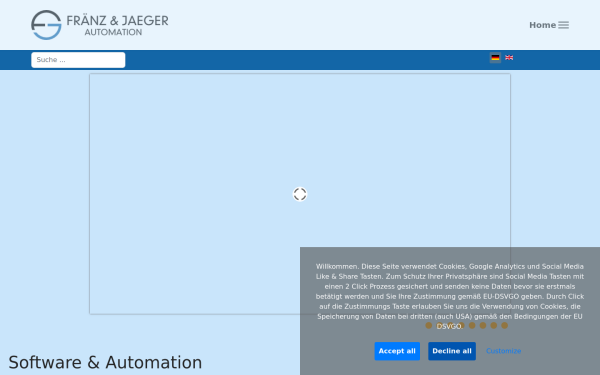Screen dimensions: 600x375
Task: Click the slideshow loading spinner
Action: click(x=300, y=194)
